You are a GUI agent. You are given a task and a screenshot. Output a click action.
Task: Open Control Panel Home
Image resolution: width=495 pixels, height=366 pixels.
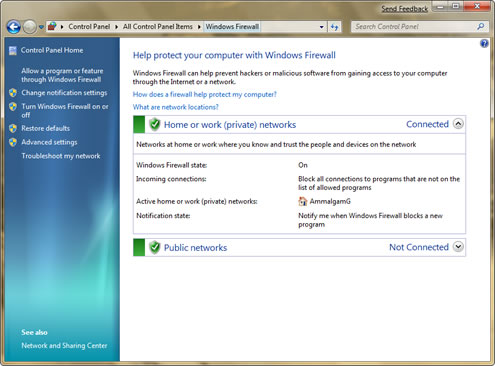(x=52, y=50)
